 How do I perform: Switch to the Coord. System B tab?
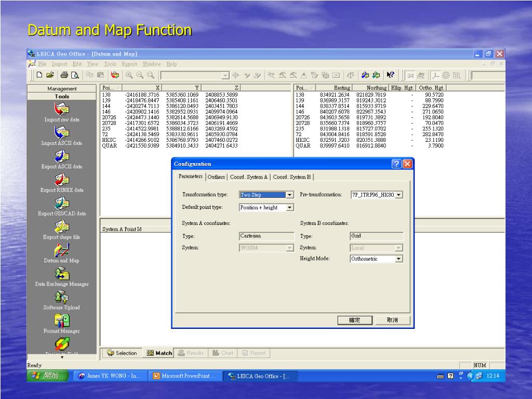click(292, 177)
